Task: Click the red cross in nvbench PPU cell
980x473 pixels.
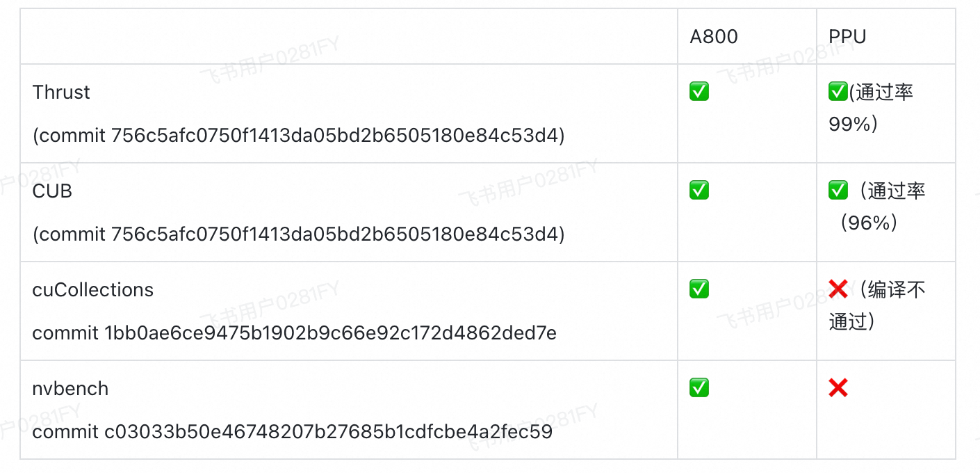Action: click(838, 387)
